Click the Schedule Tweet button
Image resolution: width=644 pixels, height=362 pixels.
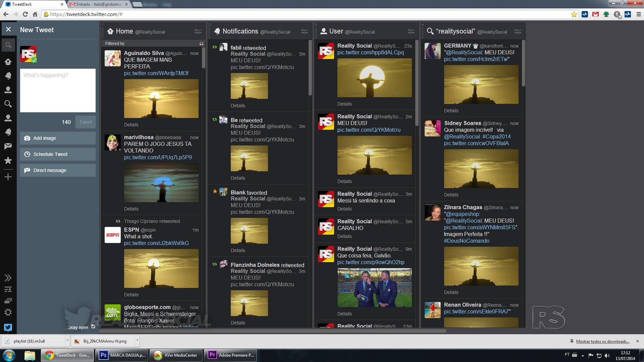[58, 154]
